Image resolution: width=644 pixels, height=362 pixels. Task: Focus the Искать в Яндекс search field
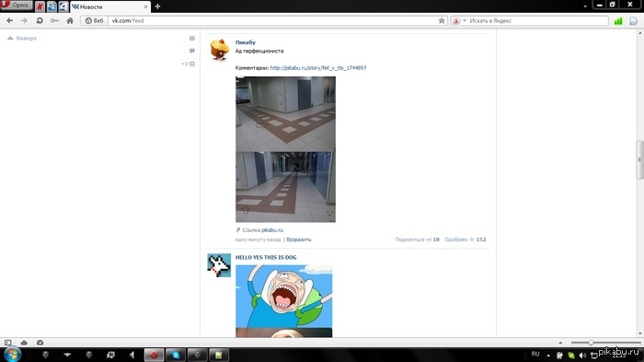[537, 20]
